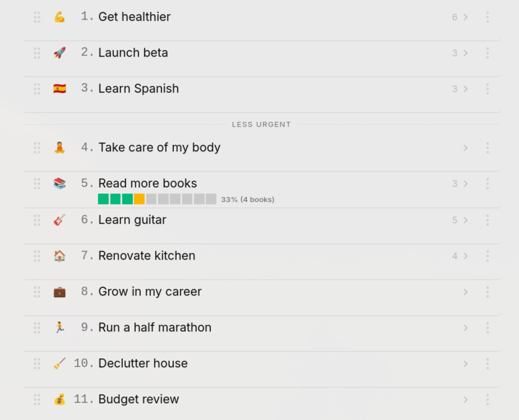Click the house icon for Renovate kitchen
Screen dimensions: 519x420
[x=59, y=256]
